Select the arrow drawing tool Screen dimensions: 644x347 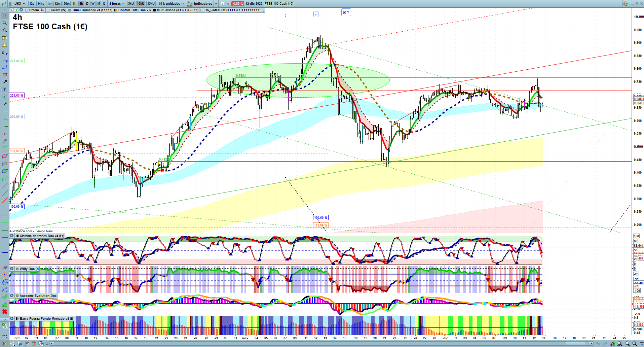[5, 82]
